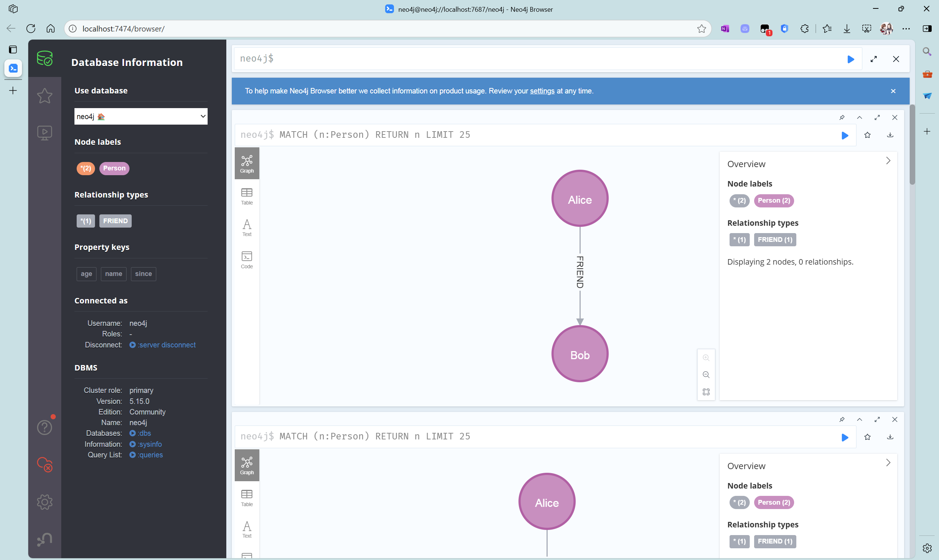Collapse the first Overview panel with the chevron
The image size is (939, 560).
coord(888,161)
